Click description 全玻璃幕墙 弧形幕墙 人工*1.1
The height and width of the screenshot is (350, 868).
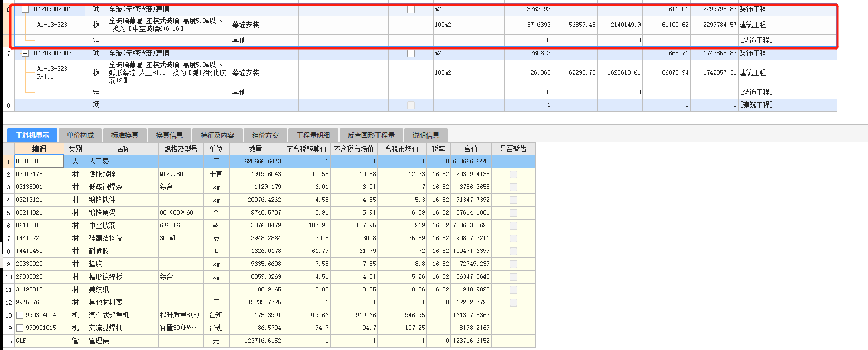point(169,72)
